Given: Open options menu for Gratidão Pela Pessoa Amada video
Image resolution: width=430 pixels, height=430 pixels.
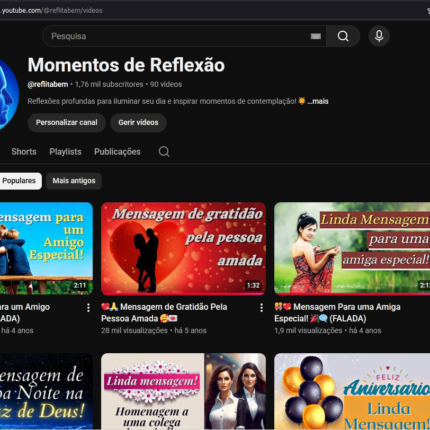Looking at the screenshot, I should pos(262,308).
